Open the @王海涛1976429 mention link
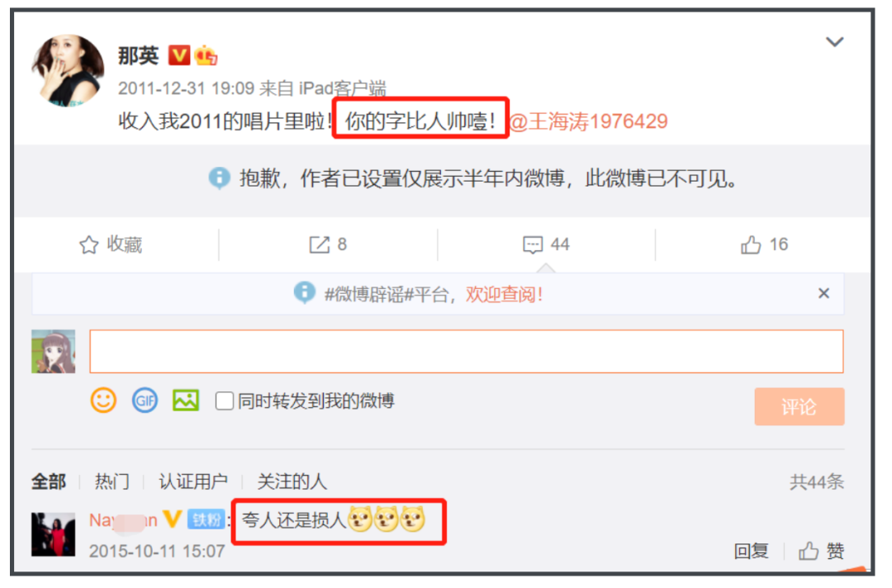The image size is (892, 588). [x=589, y=121]
